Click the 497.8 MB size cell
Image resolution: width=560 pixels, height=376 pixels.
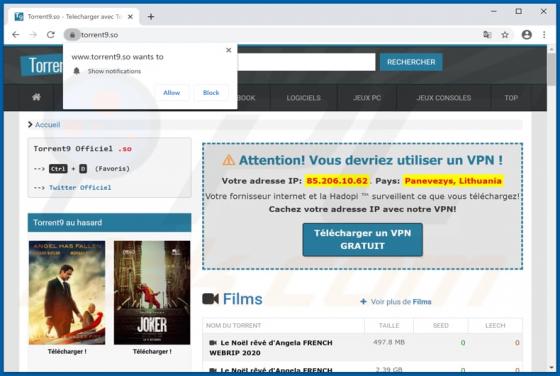(x=389, y=342)
